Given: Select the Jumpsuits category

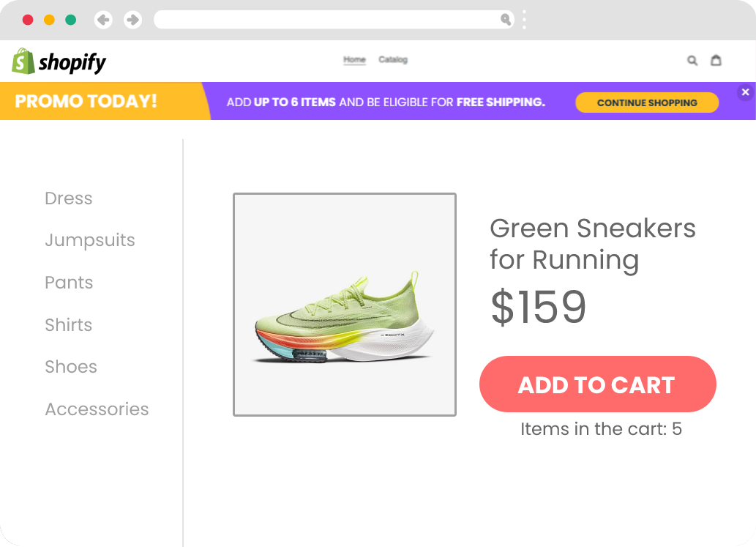Looking at the screenshot, I should pyautogui.click(x=90, y=240).
